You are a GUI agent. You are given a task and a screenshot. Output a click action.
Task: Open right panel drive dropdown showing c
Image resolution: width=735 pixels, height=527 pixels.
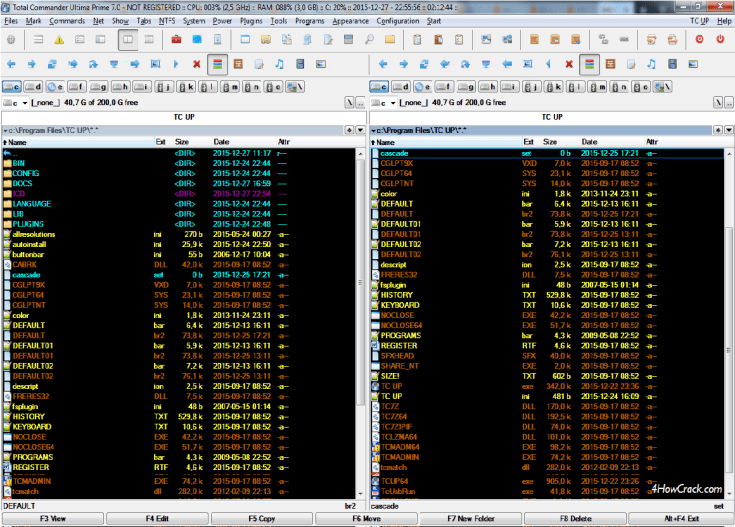coord(383,103)
